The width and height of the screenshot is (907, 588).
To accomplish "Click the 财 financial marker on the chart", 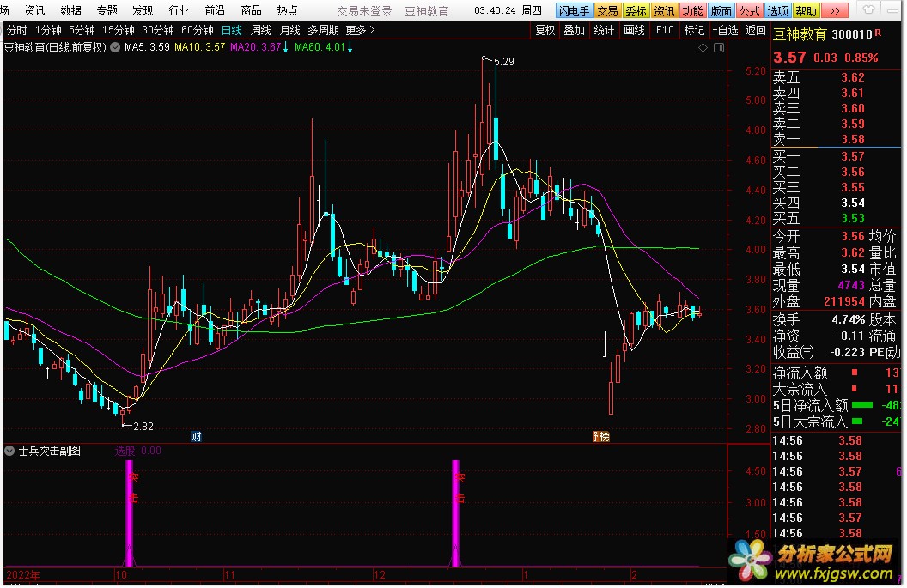I will tap(196, 437).
